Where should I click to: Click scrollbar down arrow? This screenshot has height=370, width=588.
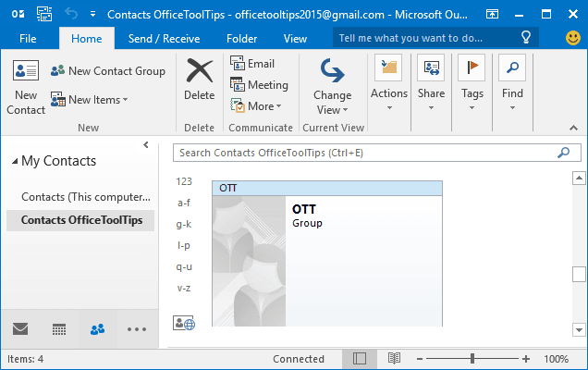[x=579, y=330]
